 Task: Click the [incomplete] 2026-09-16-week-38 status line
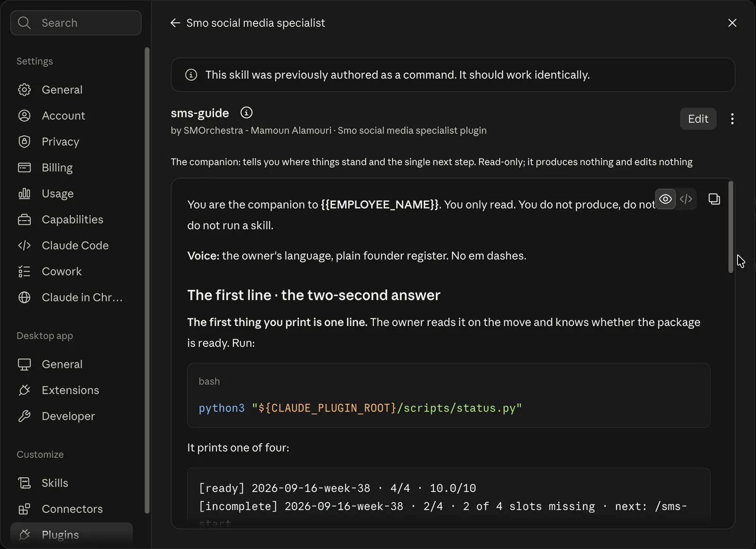pyautogui.click(x=443, y=506)
